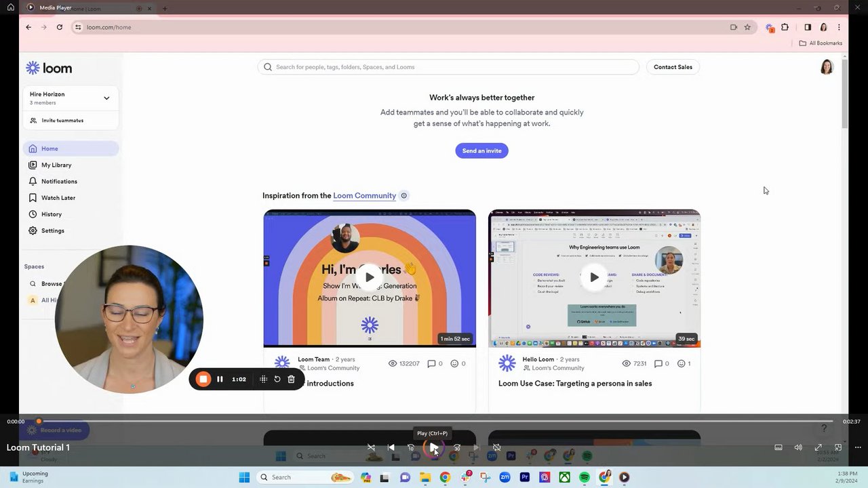
Task: Open Notifications in the sidebar
Action: [x=71, y=181]
